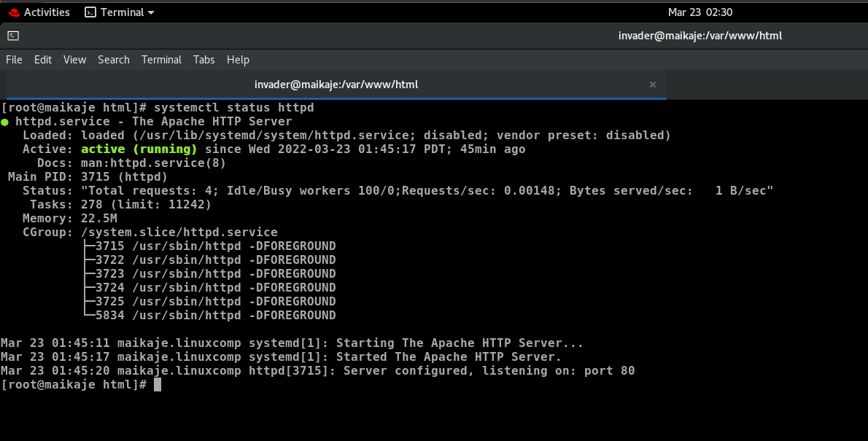Click 'Total requests: 4' status text
The height and width of the screenshot is (441, 868).
[x=150, y=190]
